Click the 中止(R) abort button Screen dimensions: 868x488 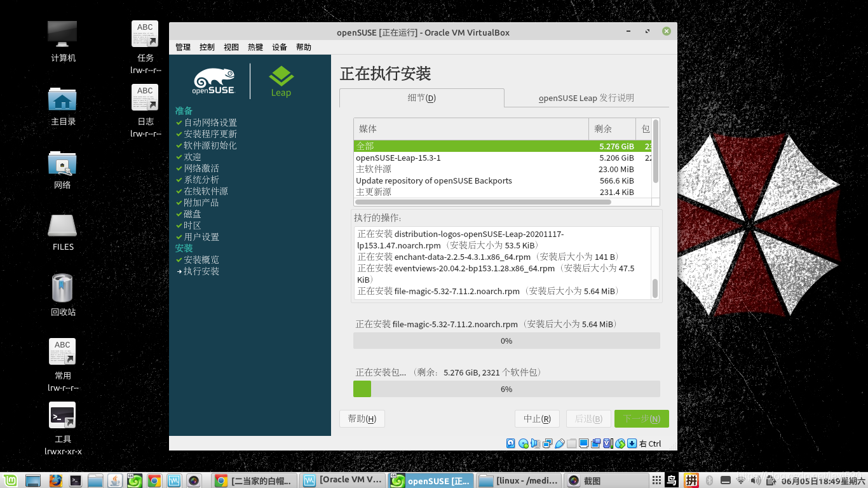[x=537, y=419]
